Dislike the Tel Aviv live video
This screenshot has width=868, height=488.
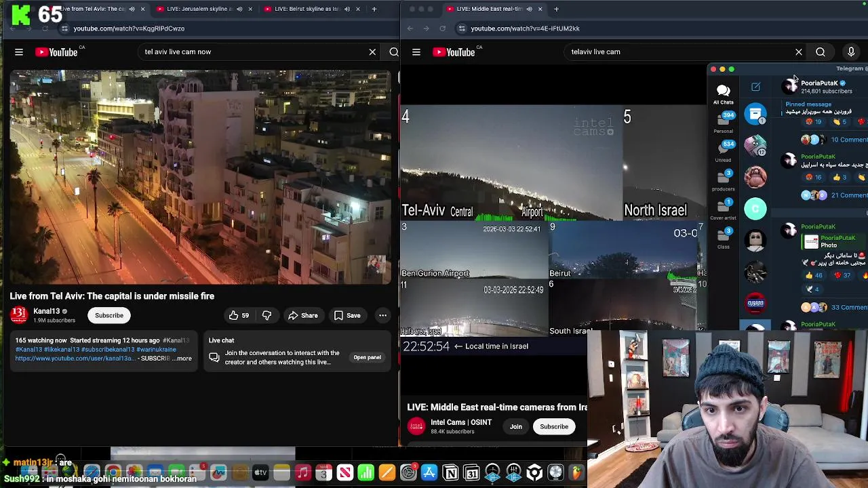pyautogui.click(x=267, y=315)
